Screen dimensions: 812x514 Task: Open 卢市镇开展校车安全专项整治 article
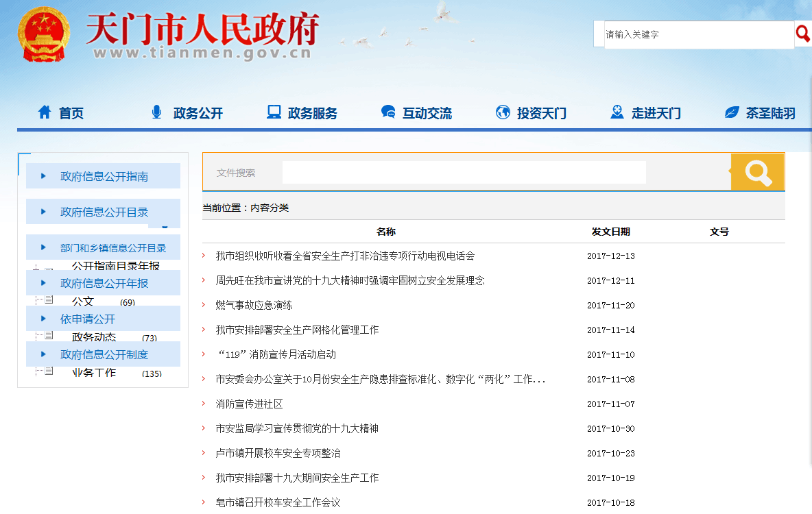pos(278,453)
